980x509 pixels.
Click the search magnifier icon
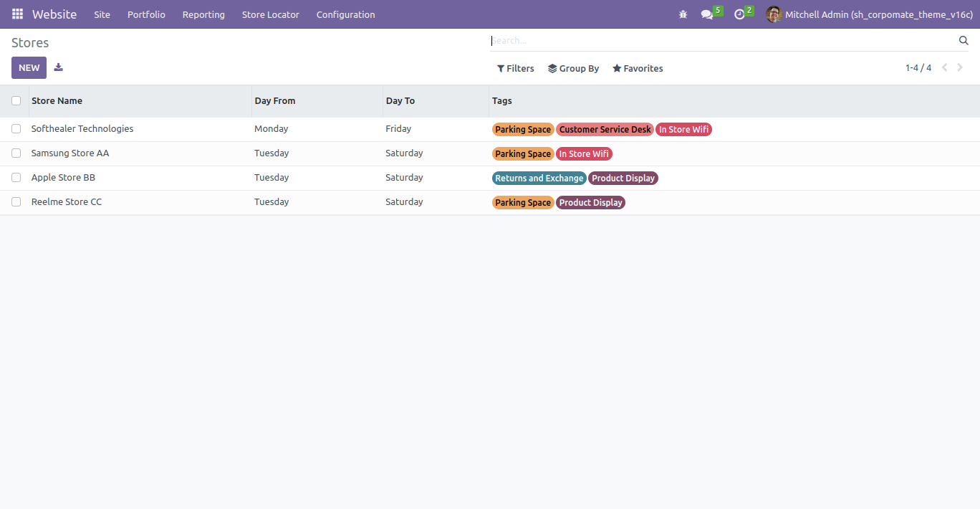(x=964, y=41)
